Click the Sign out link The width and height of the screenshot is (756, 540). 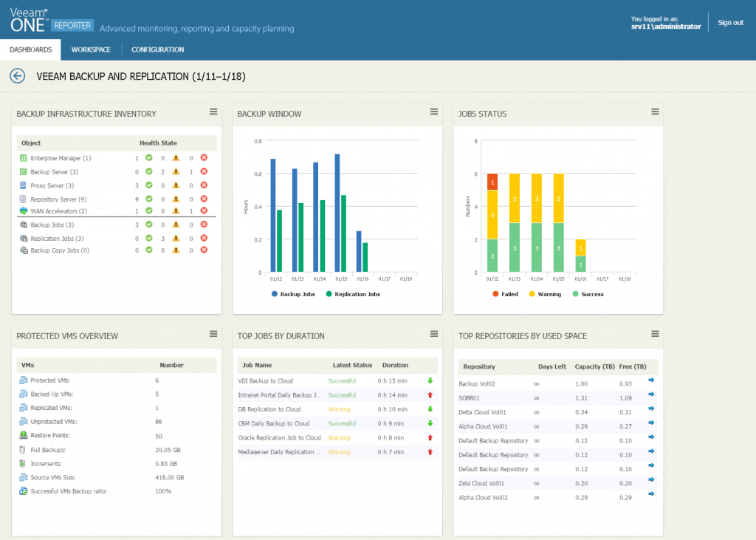coord(730,22)
